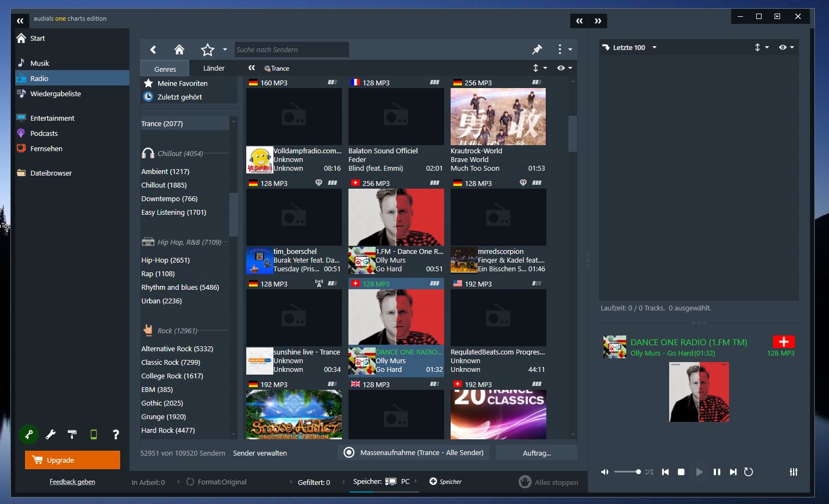Open the Krautrock-World station thumbnail
829x504 pixels.
point(498,116)
